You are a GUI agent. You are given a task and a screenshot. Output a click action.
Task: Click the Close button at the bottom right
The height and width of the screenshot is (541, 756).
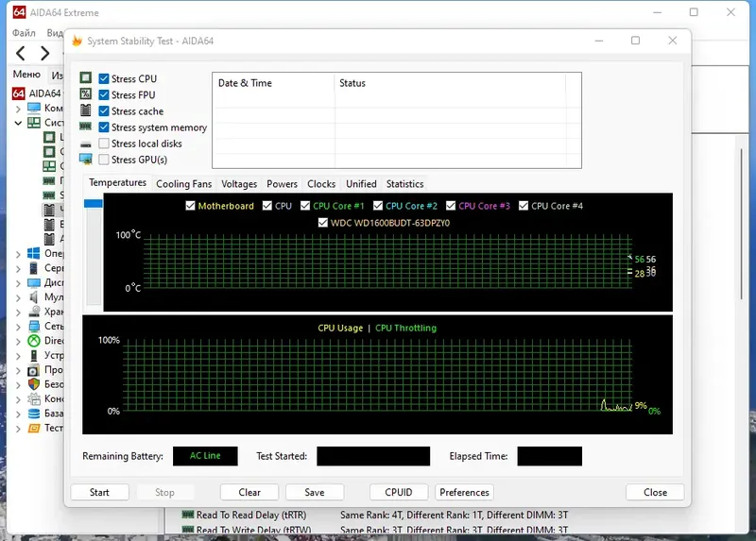pyautogui.click(x=655, y=492)
